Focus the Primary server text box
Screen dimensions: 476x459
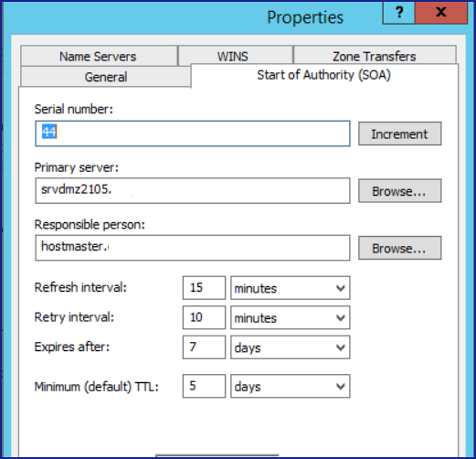(x=193, y=191)
